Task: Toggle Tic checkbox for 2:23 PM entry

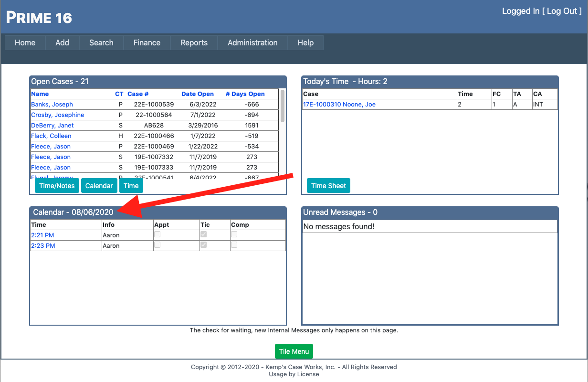Action: coord(204,245)
